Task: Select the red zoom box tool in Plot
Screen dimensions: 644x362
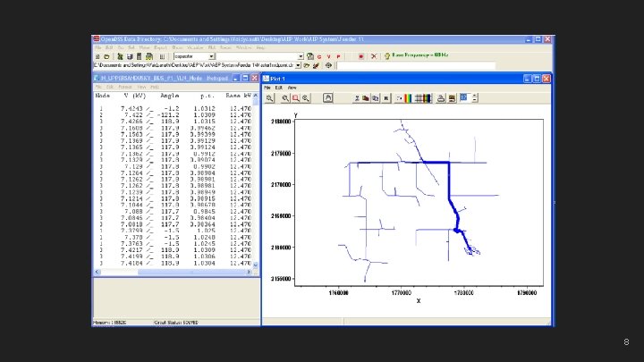Action: (296, 98)
